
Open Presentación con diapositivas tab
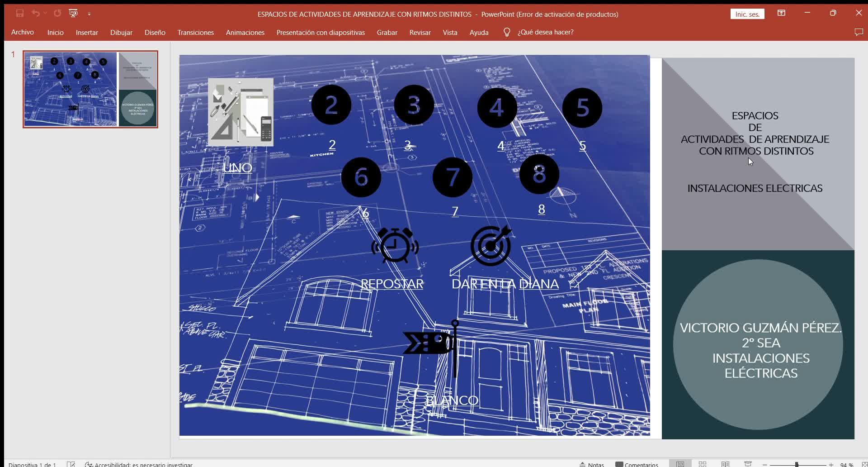tap(321, 32)
